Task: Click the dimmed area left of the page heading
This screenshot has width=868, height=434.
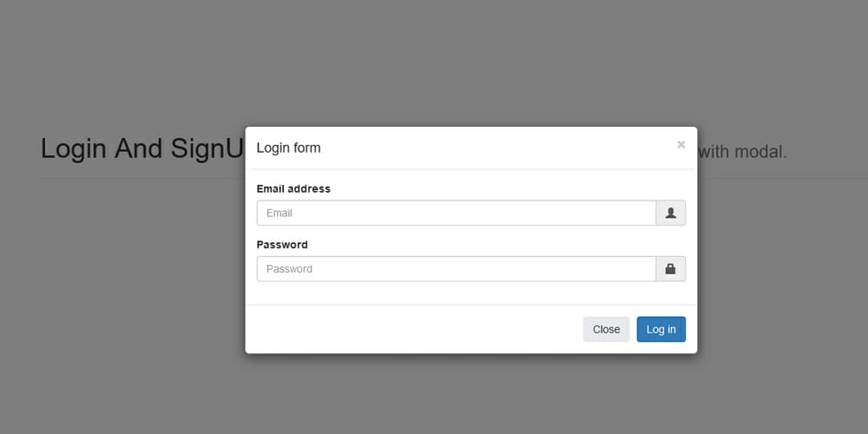Action: [x=19, y=149]
